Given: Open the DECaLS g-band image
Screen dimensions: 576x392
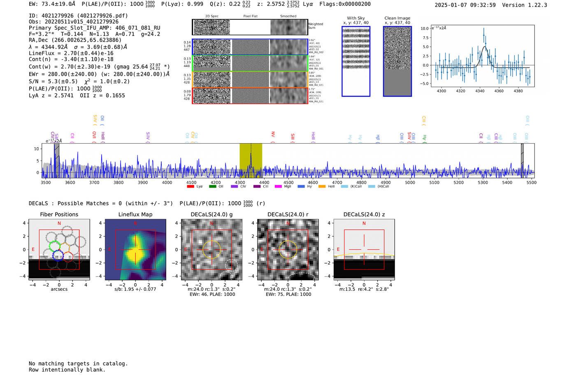Looking at the screenshot, I should [211, 250].
